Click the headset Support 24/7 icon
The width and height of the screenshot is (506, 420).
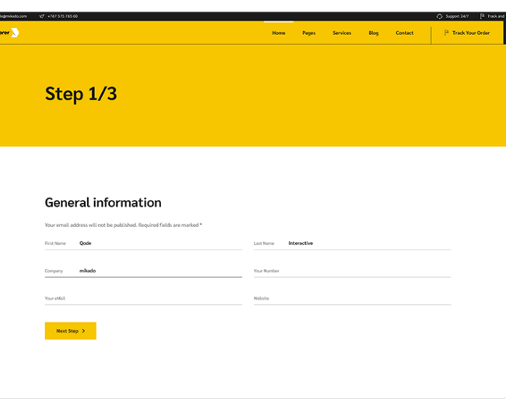(440, 16)
